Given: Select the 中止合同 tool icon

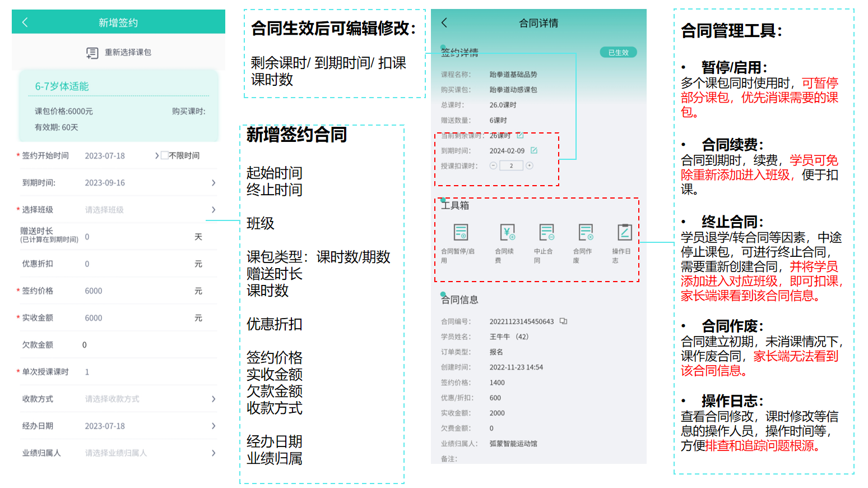Looking at the screenshot, I should click(x=546, y=232).
